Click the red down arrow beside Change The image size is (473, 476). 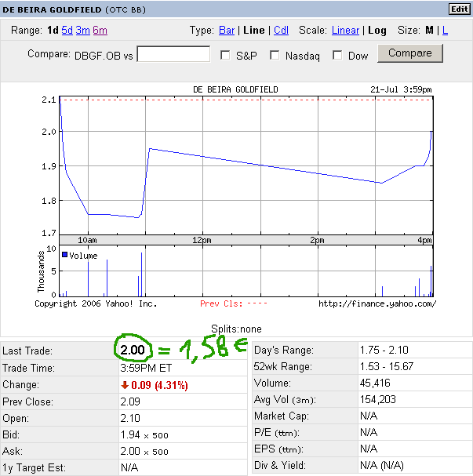click(x=125, y=385)
